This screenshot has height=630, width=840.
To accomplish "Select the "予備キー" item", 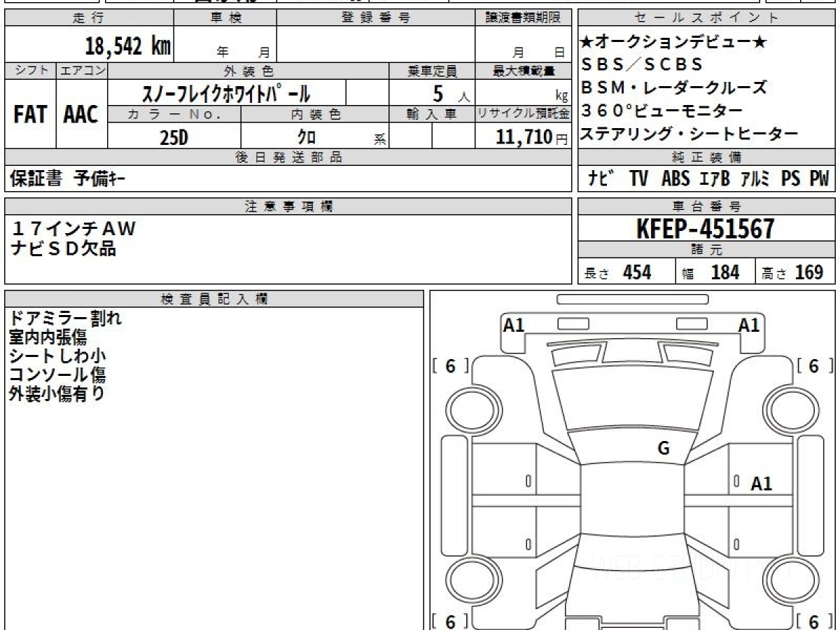I will [99, 179].
